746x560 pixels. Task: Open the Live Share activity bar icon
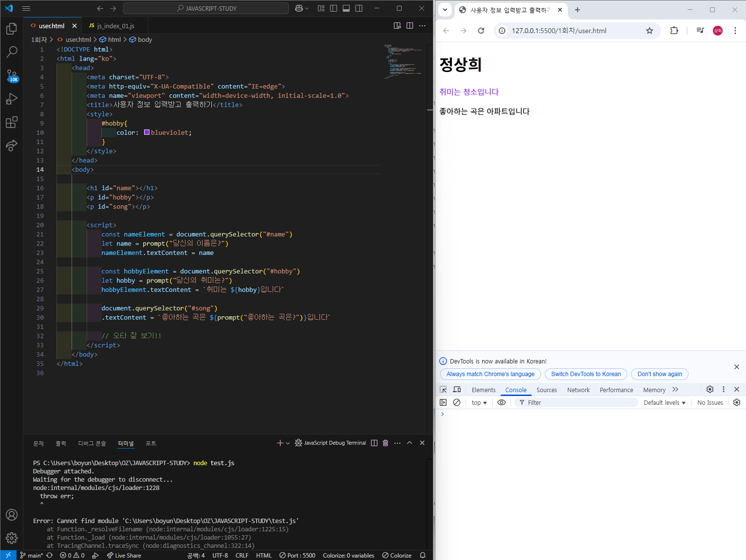pyautogui.click(x=12, y=145)
